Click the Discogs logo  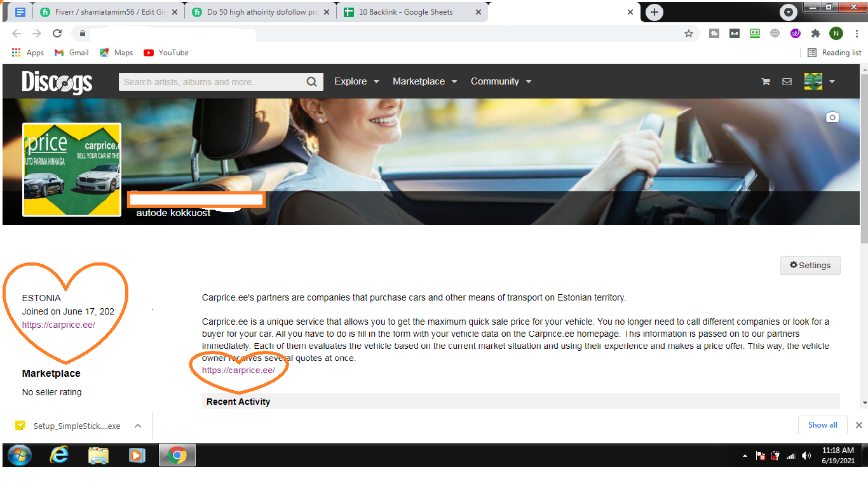pyautogui.click(x=57, y=82)
